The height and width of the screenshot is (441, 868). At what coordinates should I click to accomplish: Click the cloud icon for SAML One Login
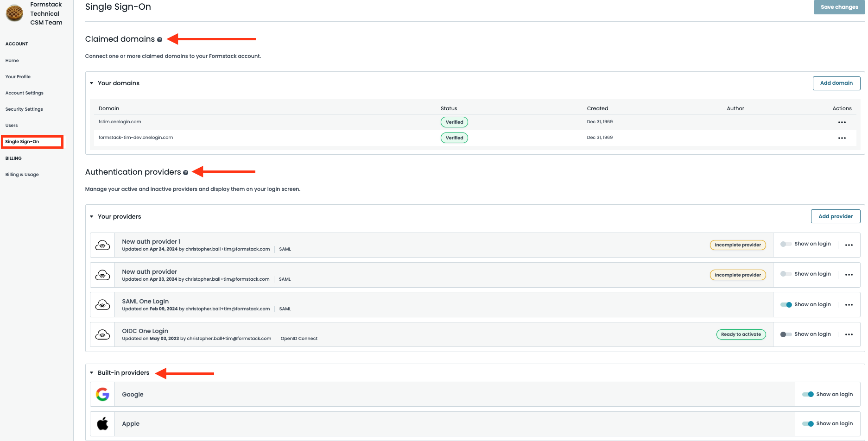102,304
